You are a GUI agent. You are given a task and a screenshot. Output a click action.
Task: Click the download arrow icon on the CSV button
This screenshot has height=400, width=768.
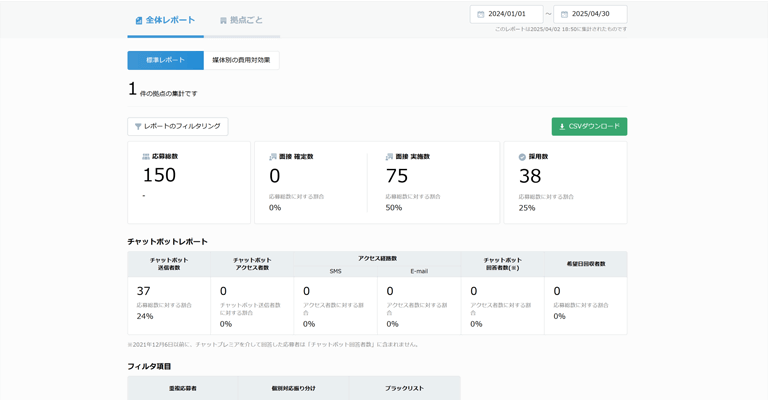coord(562,126)
